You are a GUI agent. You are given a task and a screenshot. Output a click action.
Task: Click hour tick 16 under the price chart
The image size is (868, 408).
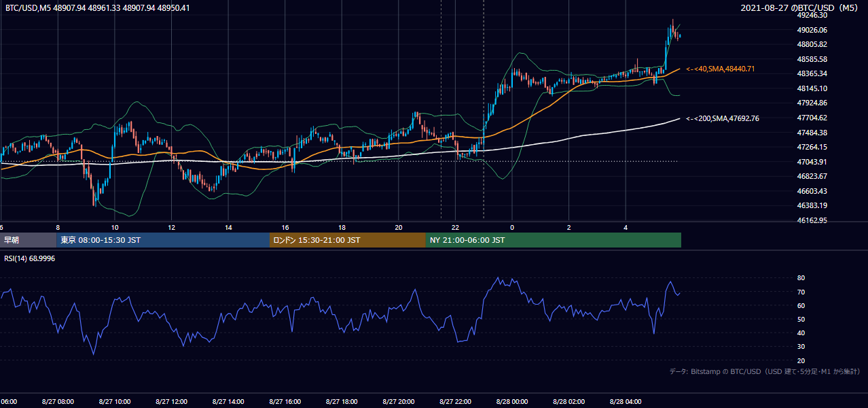pyautogui.click(x=285, y=227)
